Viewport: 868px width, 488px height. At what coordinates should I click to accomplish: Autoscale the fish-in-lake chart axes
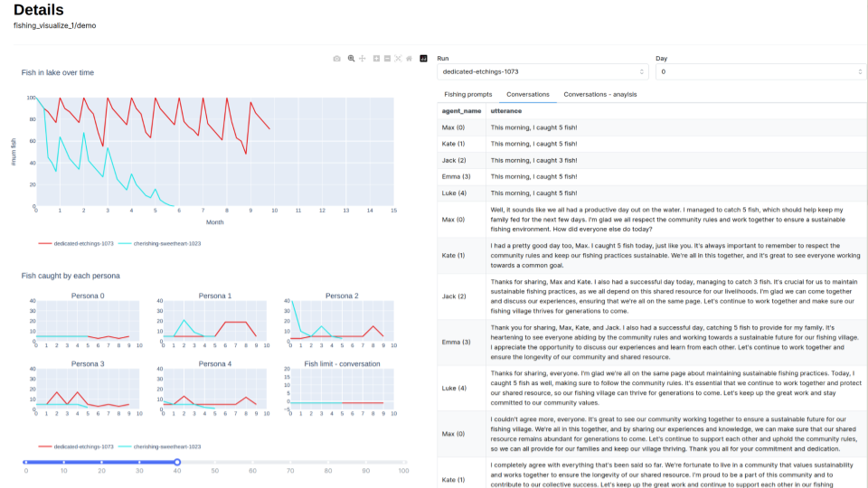(x=398, y=59)
